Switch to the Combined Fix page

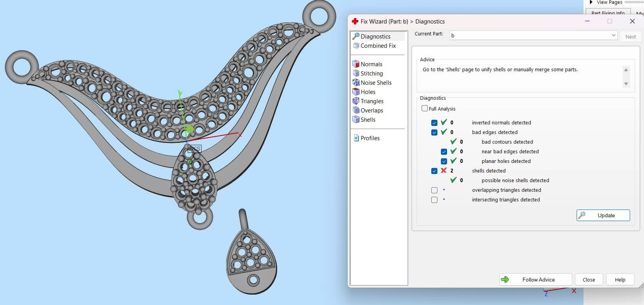(378, 46)
